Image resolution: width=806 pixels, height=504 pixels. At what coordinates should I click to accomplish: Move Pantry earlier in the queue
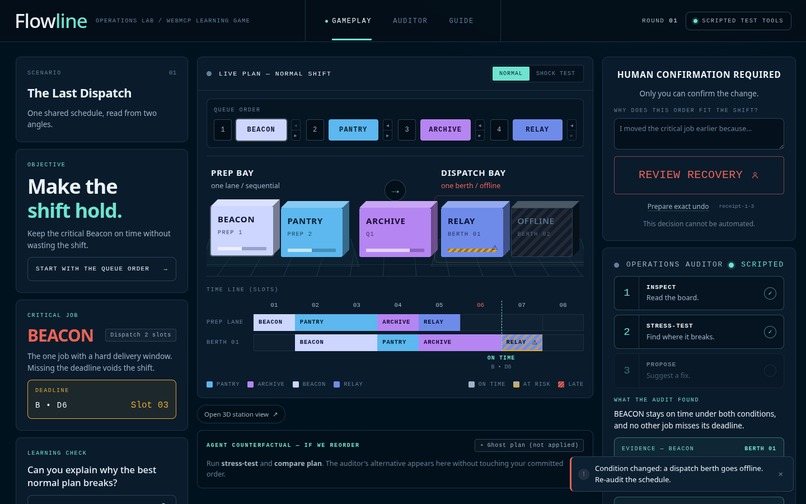pyautogui.click(x=388, y=124)
